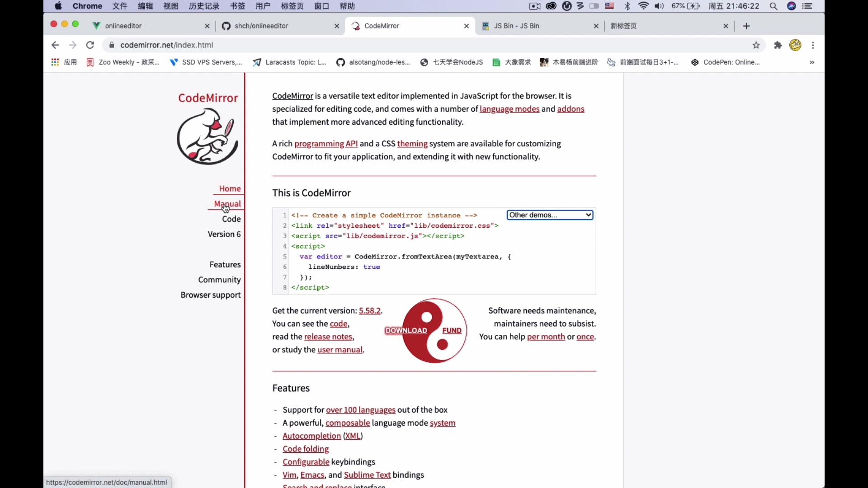
Task: Switch to the JS Bin tab
Action: click(x=540, y=26)
